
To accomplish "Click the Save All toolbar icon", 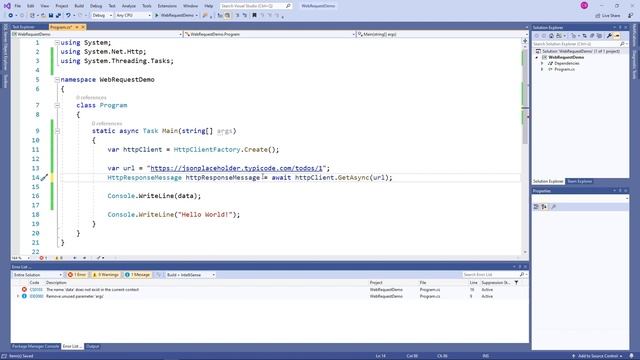I will click(58, 16).
